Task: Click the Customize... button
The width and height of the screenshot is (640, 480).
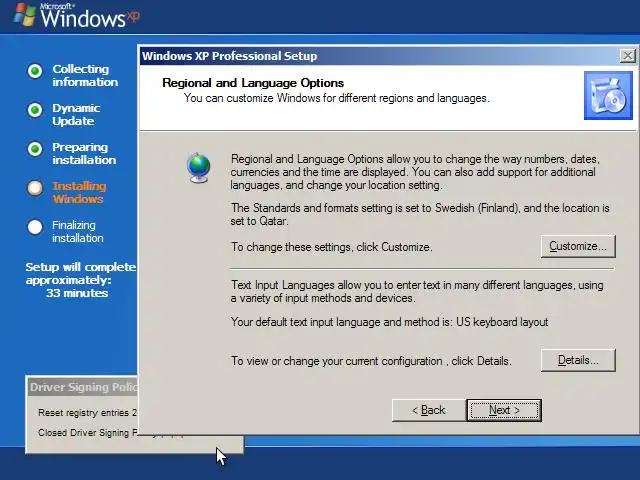Action: pyautogui.click(x=578, y=246)
